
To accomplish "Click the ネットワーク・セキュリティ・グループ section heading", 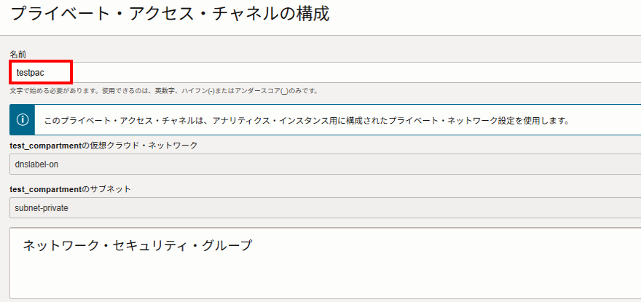I will [137, 246].
